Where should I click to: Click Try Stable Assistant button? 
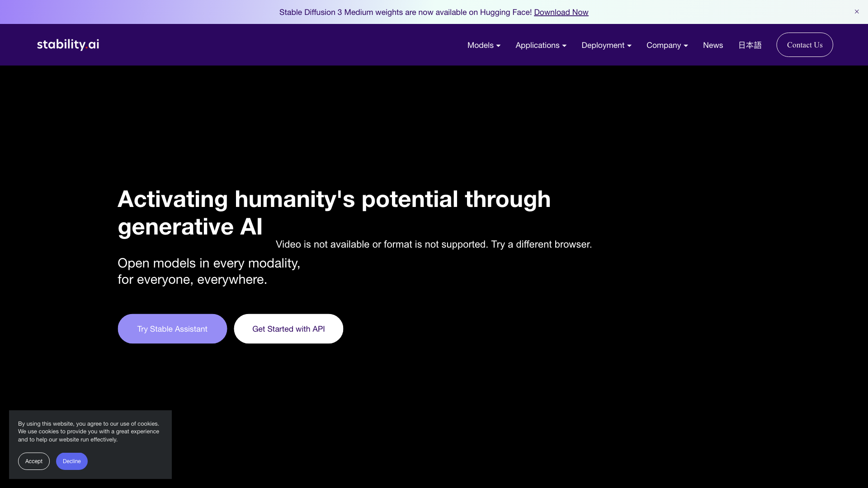point(172,329)
